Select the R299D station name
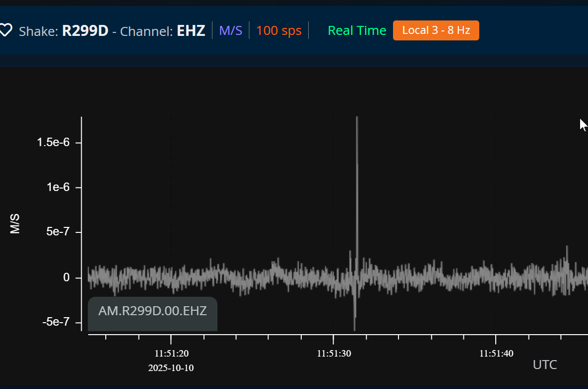This screenshot has width=588, height=389. coord(85,31)
